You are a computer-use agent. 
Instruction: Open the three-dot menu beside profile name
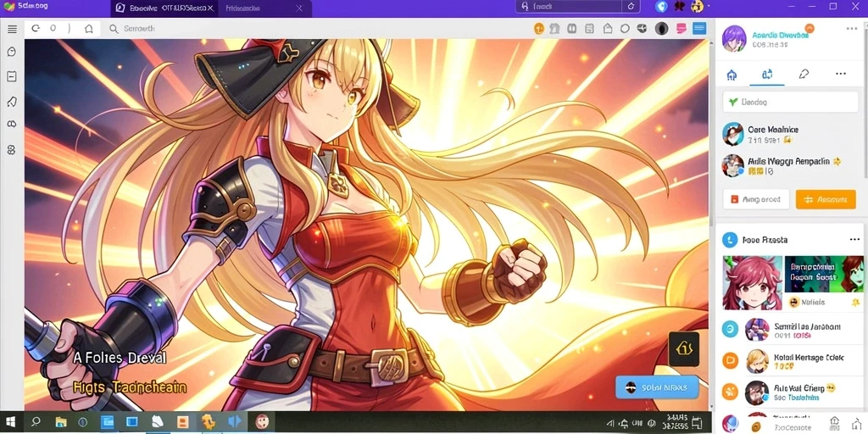click(x=851, y=28)
